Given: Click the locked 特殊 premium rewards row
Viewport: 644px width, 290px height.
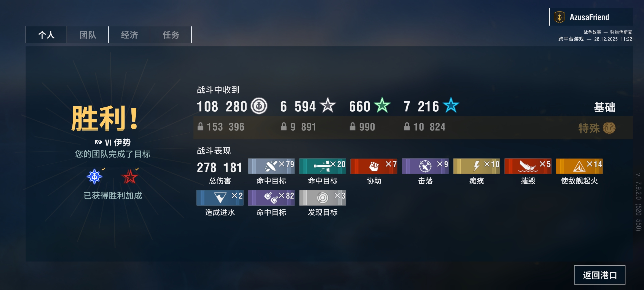Looking at the screenshot, I should pyautogui.click(x=413, y=128).
